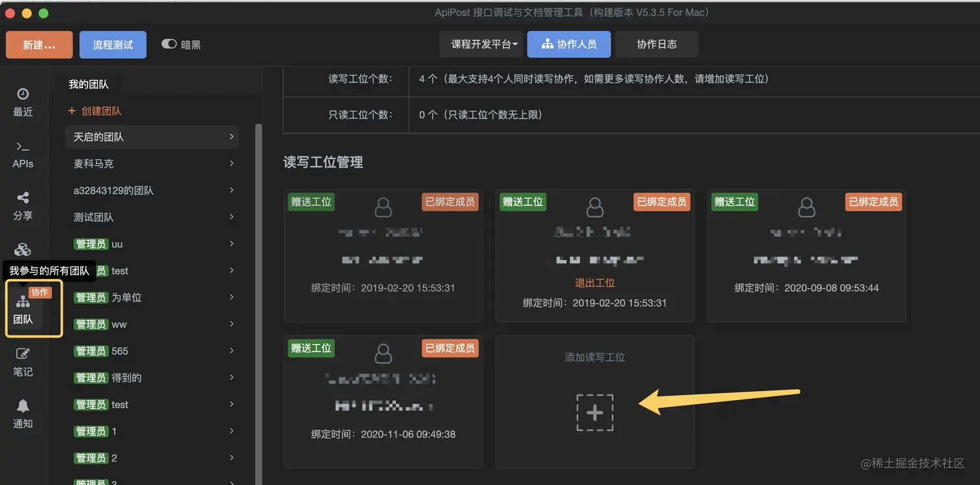The image size is (980, 485).
Task: Click the plus icon to add 读写工位
Action: coord(594,413)
